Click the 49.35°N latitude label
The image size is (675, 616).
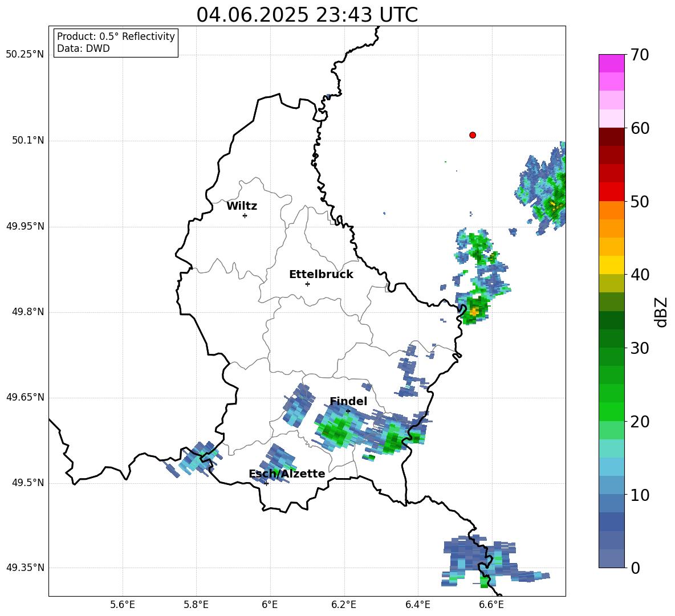(25, 568)
